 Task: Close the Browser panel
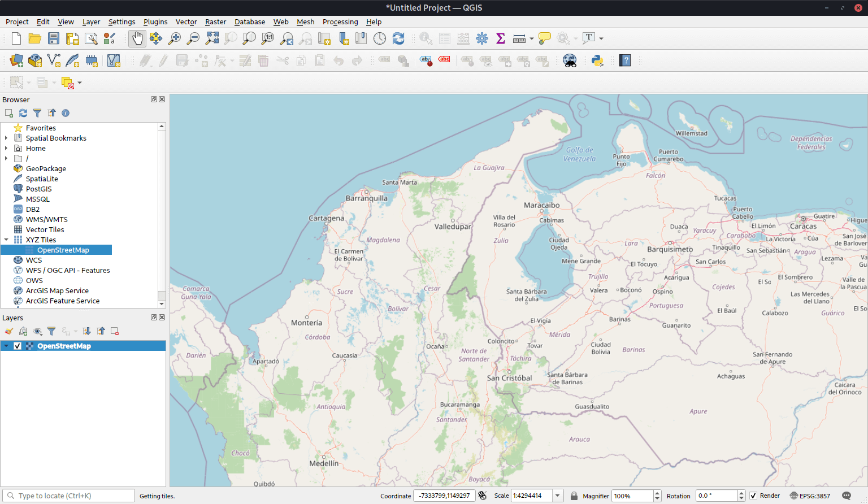pos(162,99)
